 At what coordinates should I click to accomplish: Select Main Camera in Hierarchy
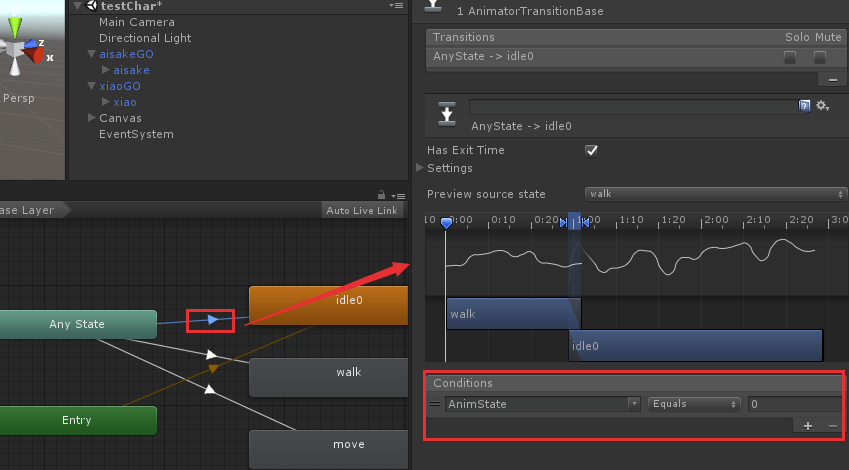pyautogui.click(x=137, y=22)
